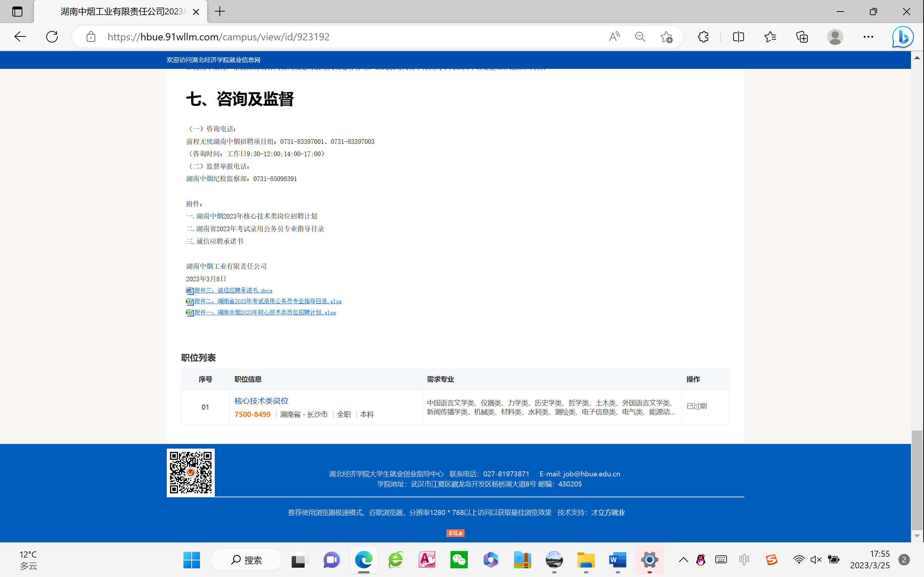This screenshot has width=924, height=577.
Task: Open the Bing chat sidebar button
Action: tap(903, 37)
